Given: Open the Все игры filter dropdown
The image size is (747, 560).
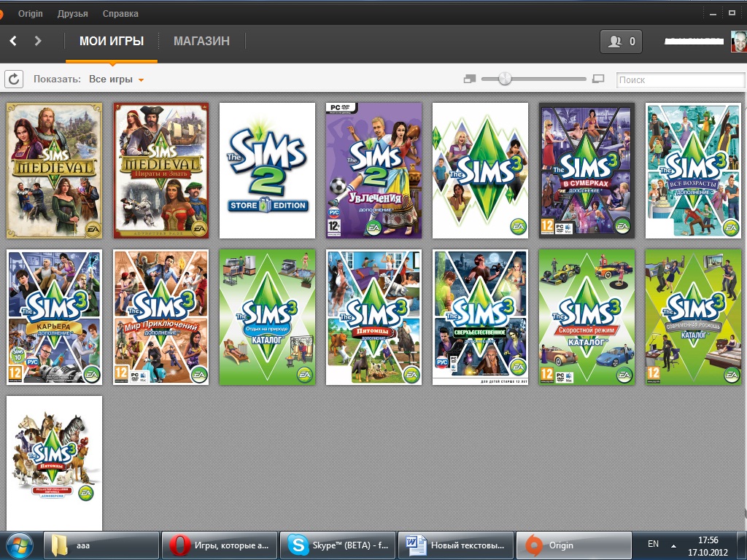Looking at the screenshot, I should [116, 79].
